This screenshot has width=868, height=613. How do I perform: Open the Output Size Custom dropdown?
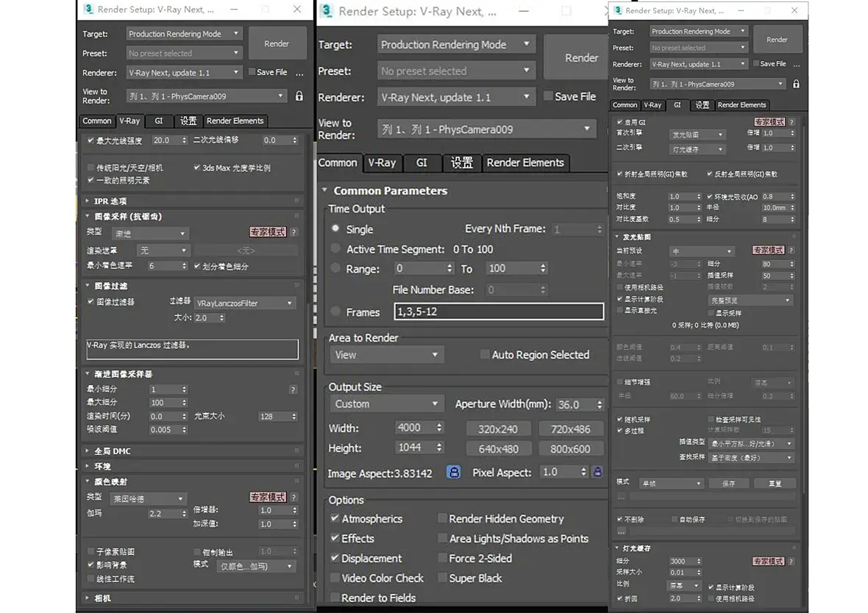(x=386, y=404)
